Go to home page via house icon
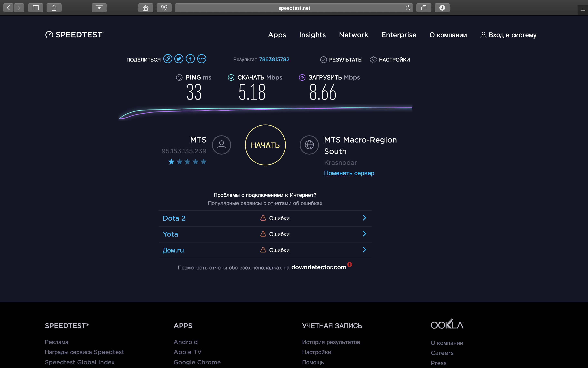 (x=146, y=8)
